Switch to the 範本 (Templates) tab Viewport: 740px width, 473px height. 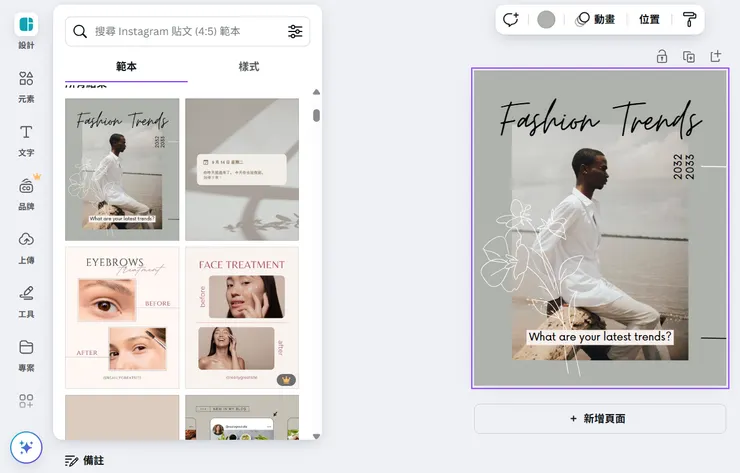[126, 67]
